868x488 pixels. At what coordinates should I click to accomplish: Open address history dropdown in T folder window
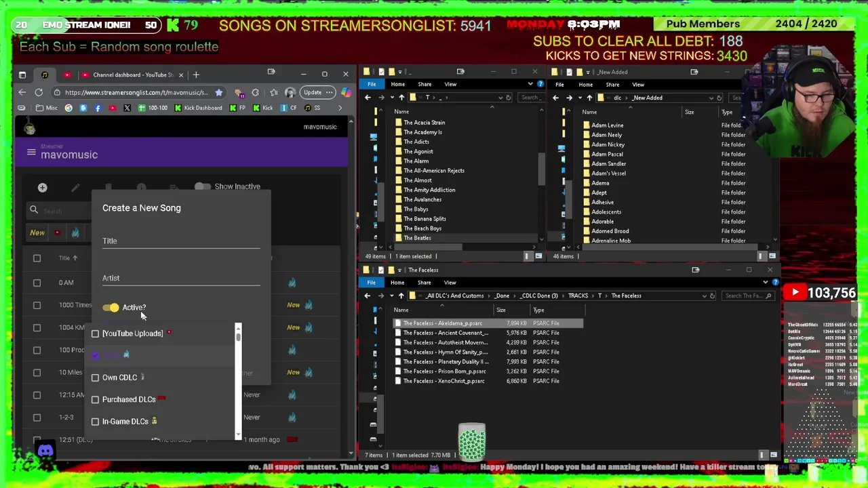click(x=500, y=98)
